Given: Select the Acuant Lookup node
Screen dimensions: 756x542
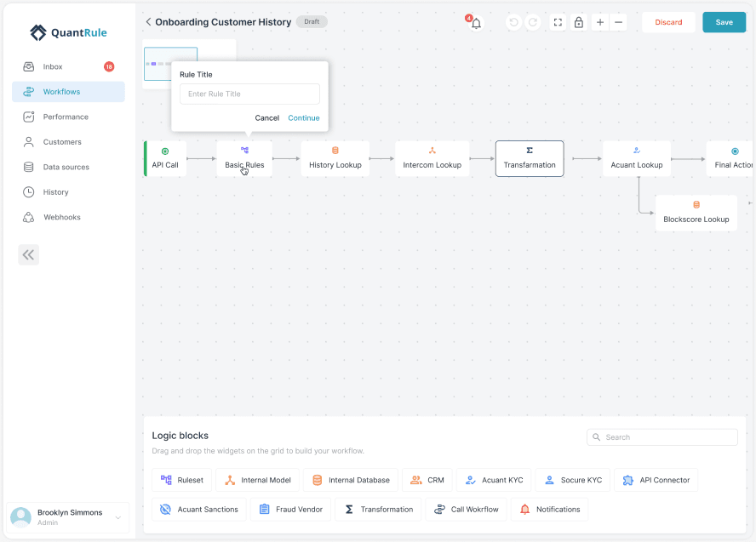Looking at the screenshot, I should pos(637,158).
